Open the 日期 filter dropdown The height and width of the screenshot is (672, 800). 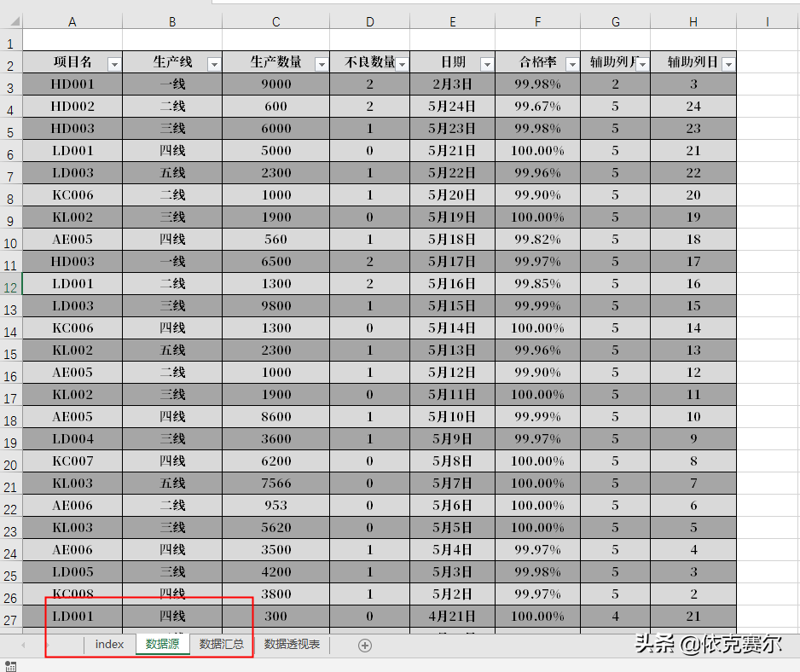point(487,64)
